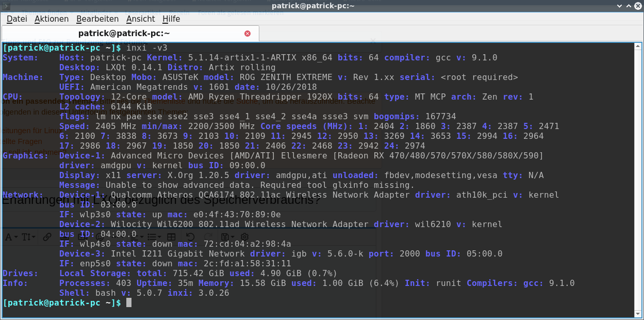Click the cursor at the last shell prompt
644x320 pixels.
click(129, 303)
